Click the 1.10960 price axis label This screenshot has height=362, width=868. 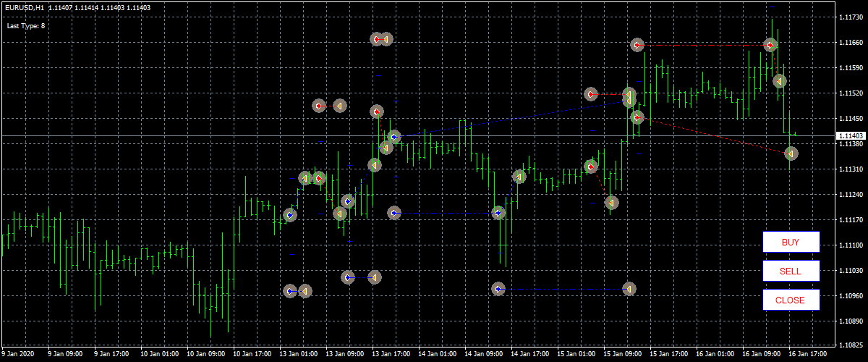(x=851, y=296)
